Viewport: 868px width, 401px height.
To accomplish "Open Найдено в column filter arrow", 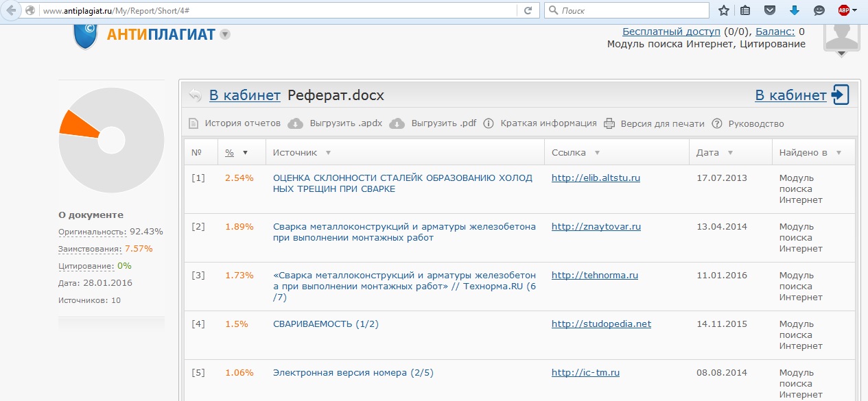I will click(x=838, y=153).
